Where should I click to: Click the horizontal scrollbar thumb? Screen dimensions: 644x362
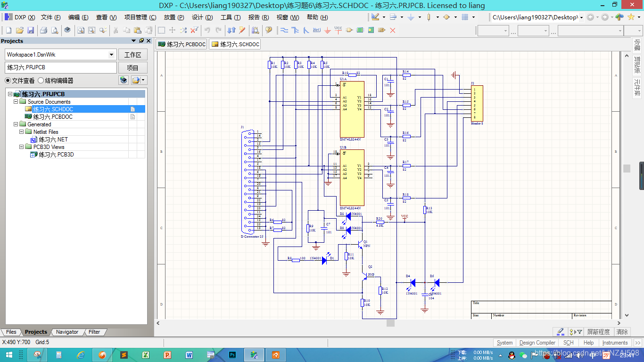pyautogui.click(x=390, y=323)
